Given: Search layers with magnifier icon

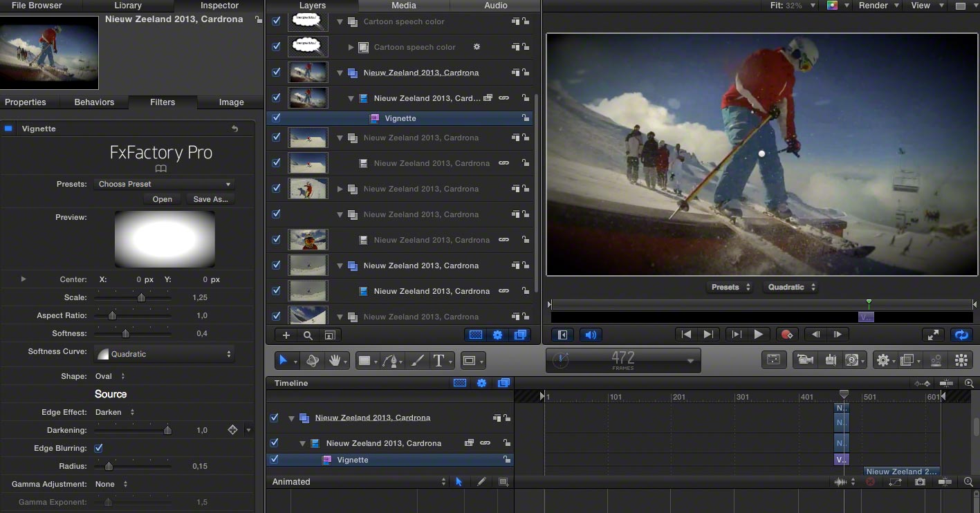Looking at the screenshot, I should click(x=308, y=335).
